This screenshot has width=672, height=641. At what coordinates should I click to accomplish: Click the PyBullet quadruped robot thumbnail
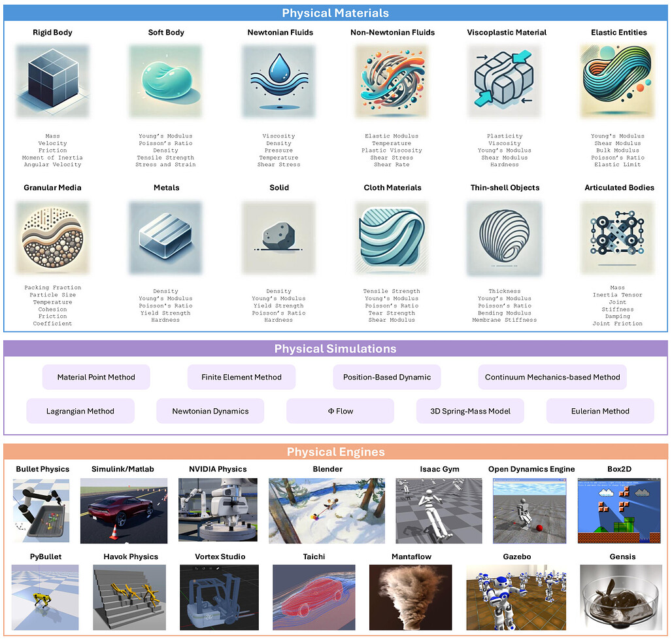(x=45, y=597)
